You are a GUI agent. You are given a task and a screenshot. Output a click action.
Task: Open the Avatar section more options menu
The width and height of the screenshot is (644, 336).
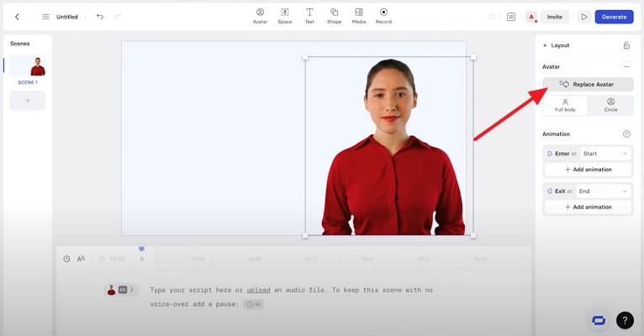point(626,66)
